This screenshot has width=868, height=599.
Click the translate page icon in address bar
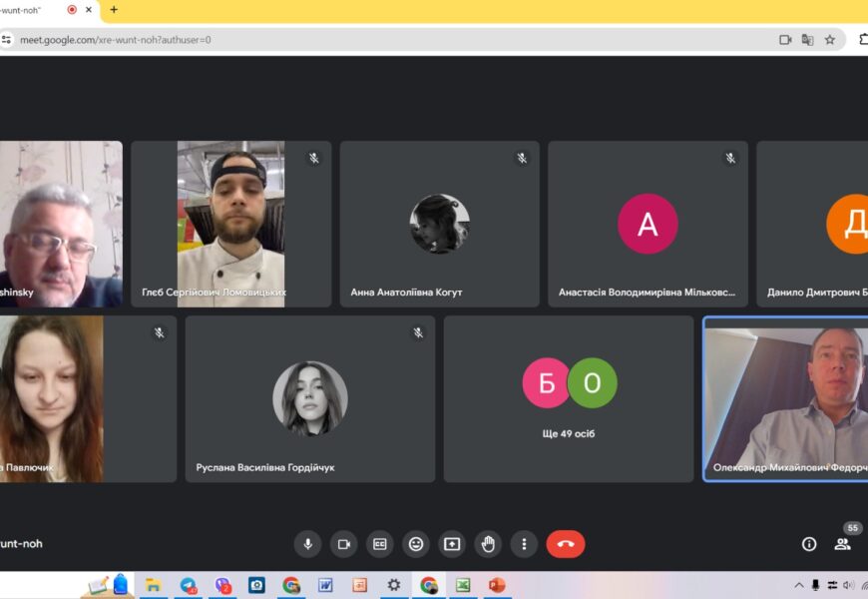pos(807,40)
